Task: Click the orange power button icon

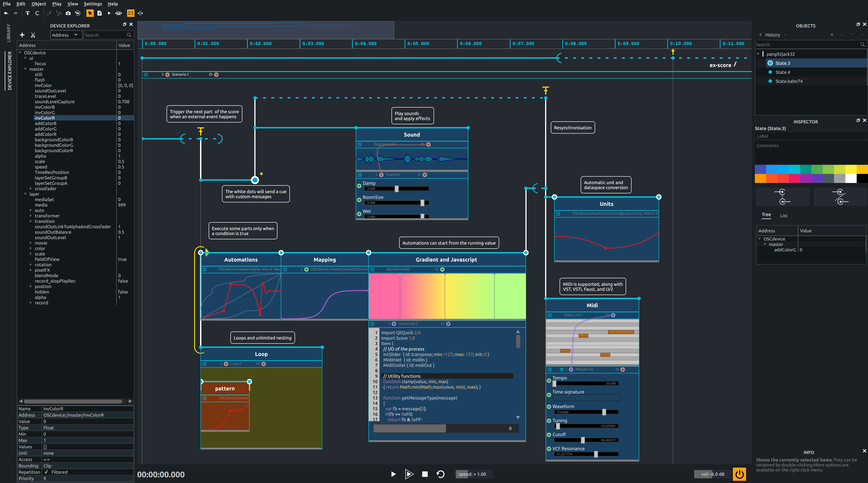Action: tap(739, 474)
